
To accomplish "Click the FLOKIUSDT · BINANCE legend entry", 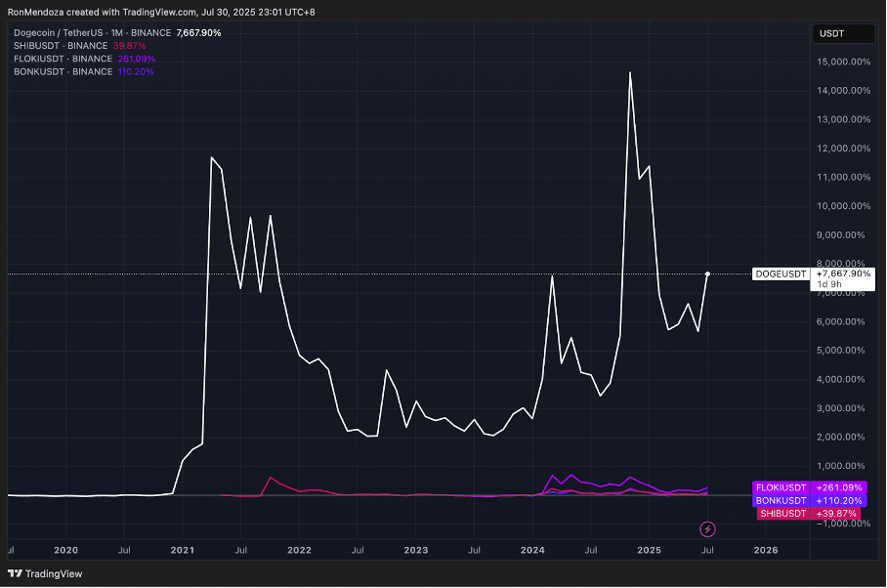I will click(x=65, y=59).
